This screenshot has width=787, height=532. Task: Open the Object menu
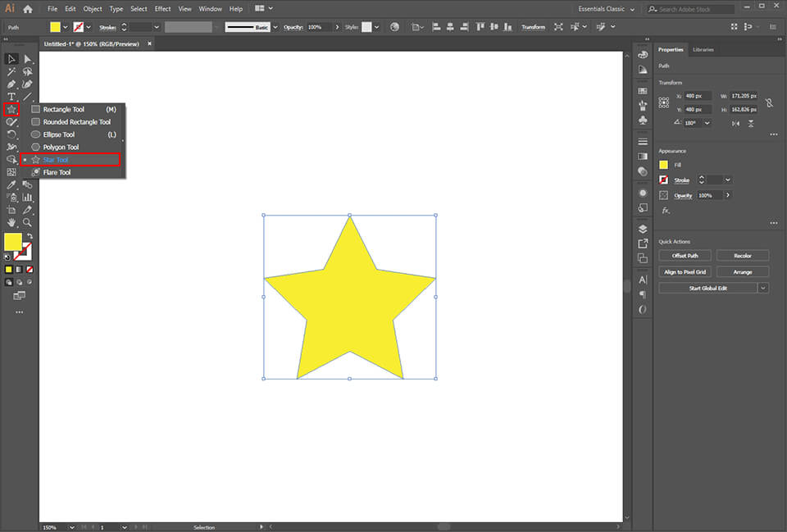92,8
